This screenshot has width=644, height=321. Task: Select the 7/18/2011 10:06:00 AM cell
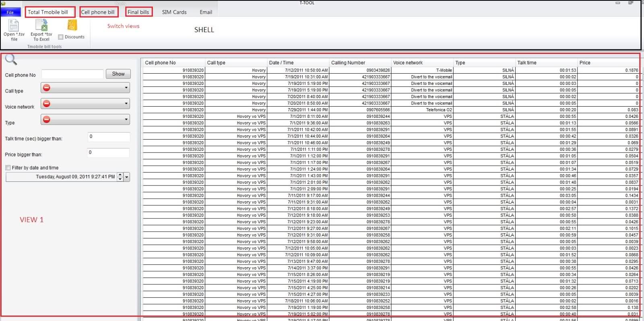(298, 301)
